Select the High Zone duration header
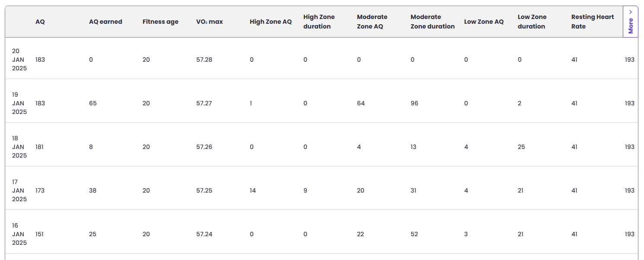This screenshot has width=644, height=260. coord(319,22)
